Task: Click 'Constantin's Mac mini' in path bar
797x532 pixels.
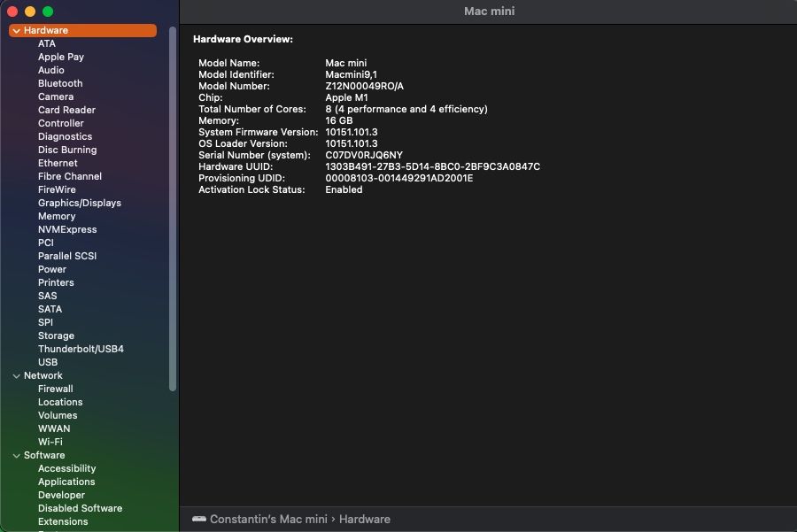Action: 268,519
